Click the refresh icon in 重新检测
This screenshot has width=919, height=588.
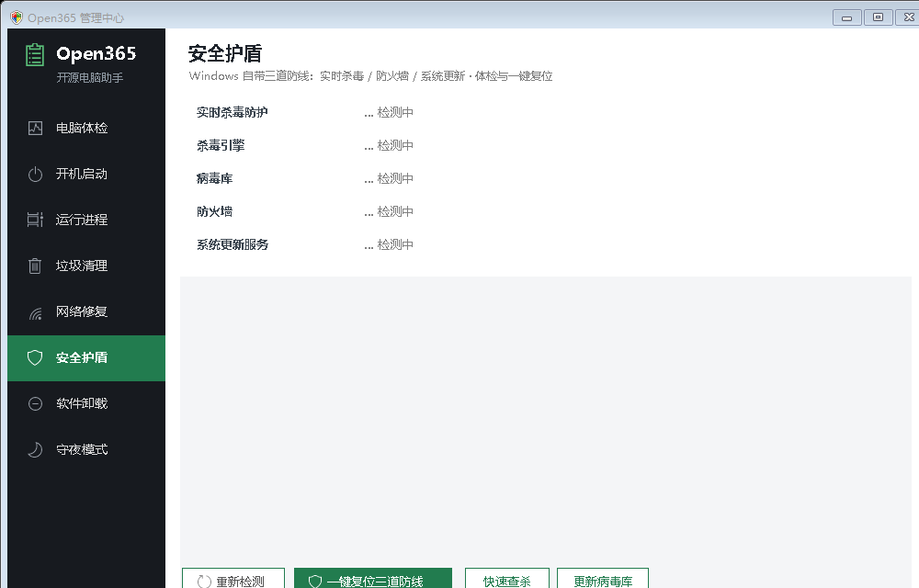pyautogui.click(x=204, y=581)
